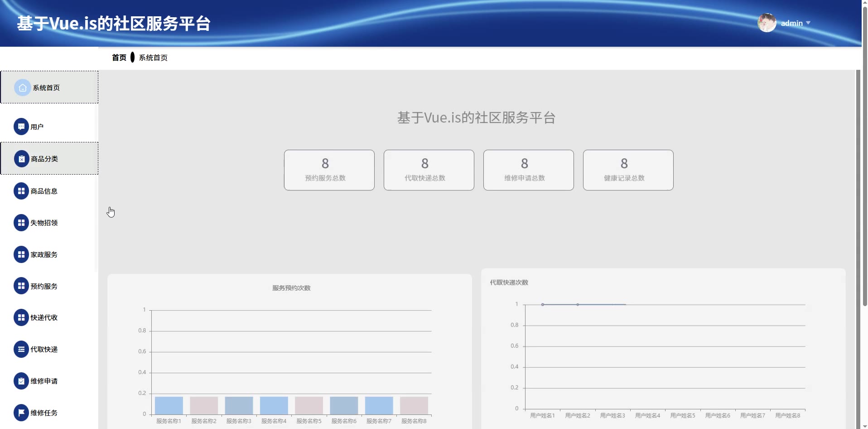Click the 代取快递 list icon
Screen dimensions: 868x429
21,349
